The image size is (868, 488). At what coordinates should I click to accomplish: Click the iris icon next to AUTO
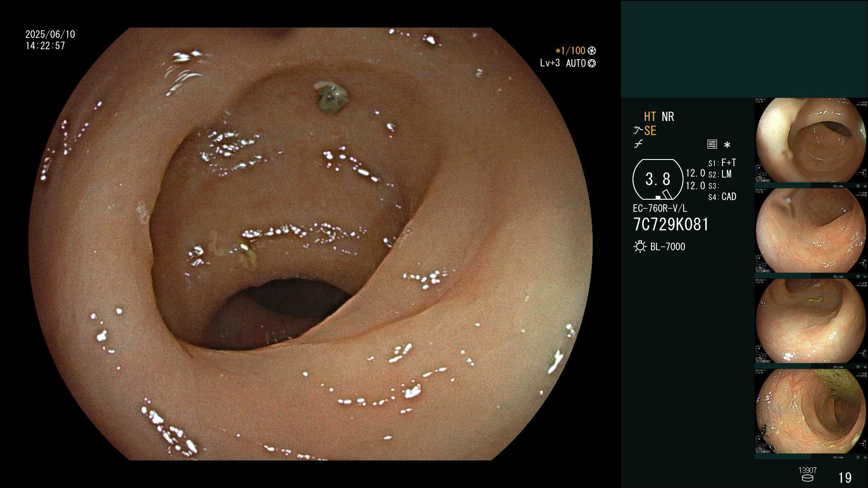pyautogui.click(x=591, y=64)
